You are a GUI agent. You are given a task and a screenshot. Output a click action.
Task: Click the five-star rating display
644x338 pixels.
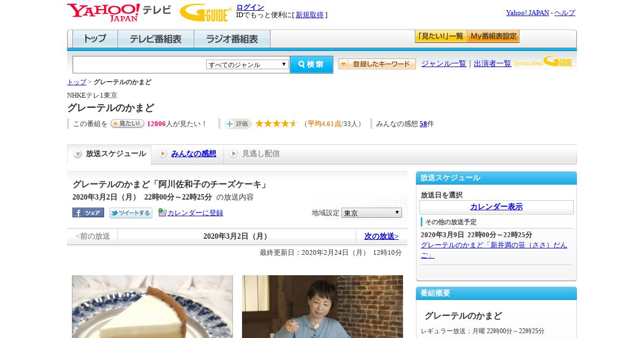[276, 123]
